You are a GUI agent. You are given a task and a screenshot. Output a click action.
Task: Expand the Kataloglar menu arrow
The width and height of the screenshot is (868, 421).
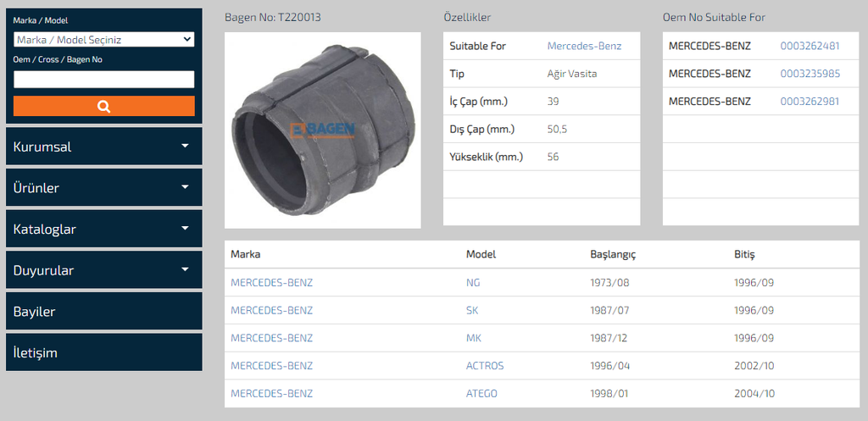185,228
